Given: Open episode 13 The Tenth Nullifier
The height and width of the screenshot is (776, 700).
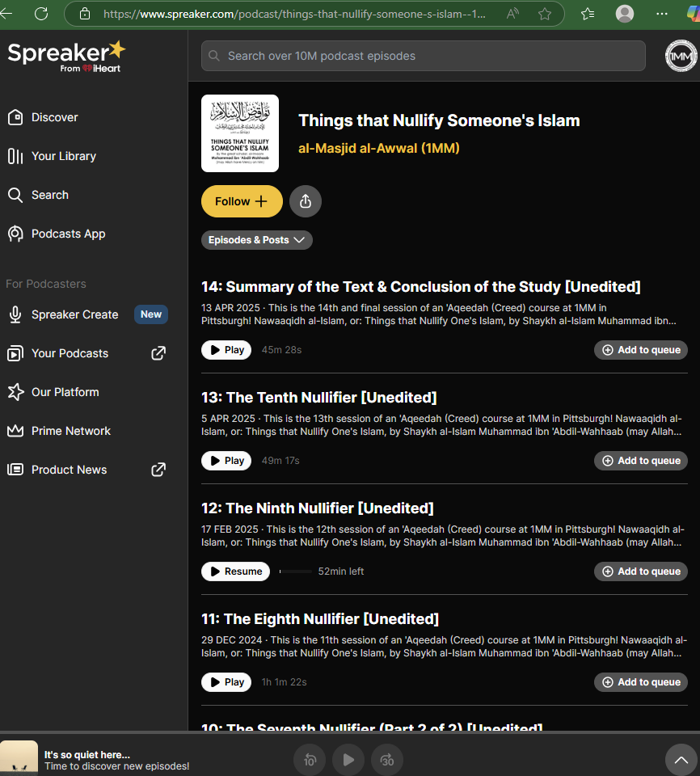Looking at the screenshot, I should [x=318, y=398].
